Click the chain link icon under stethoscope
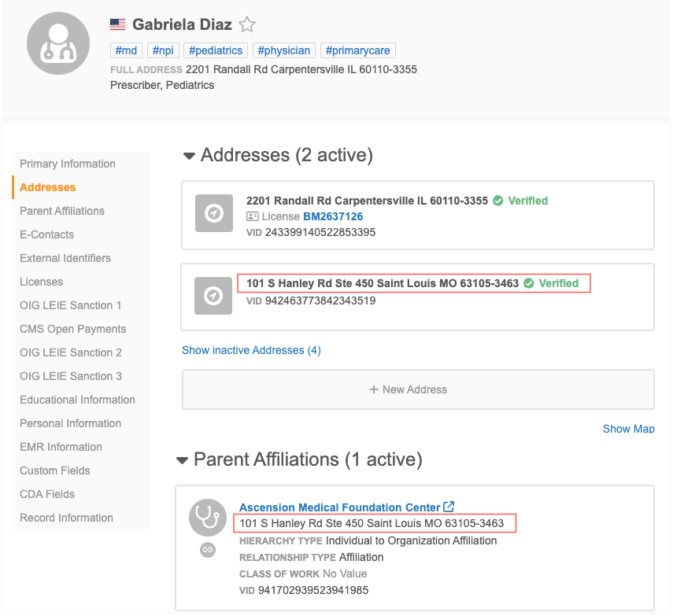Viewport: 673px width, 616px height. 208,550
